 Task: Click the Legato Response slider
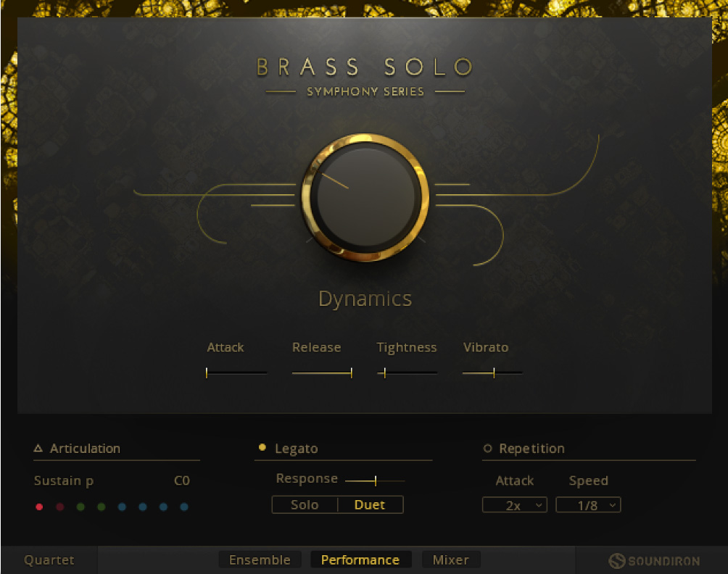tap(375, 481)
